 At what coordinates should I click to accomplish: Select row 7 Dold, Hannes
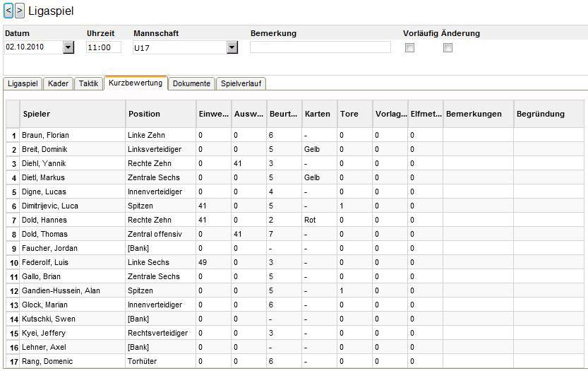pyautogui.click(x=295, y=220)
